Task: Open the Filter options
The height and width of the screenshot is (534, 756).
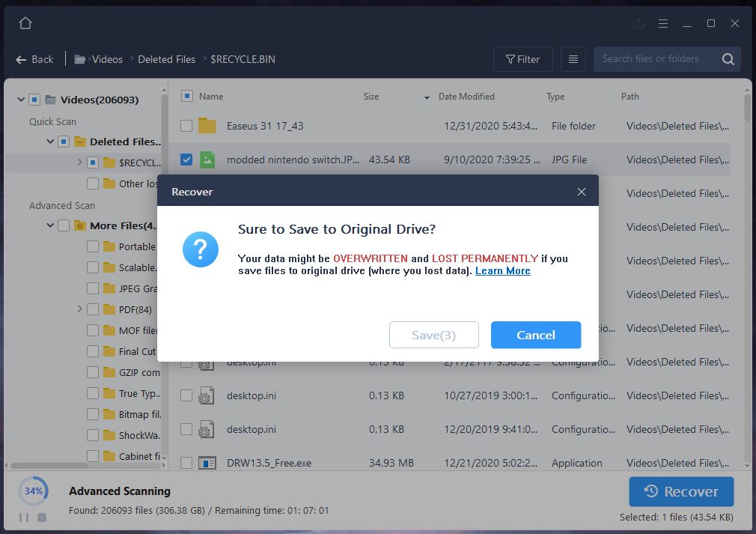Action: coord(522,59)
